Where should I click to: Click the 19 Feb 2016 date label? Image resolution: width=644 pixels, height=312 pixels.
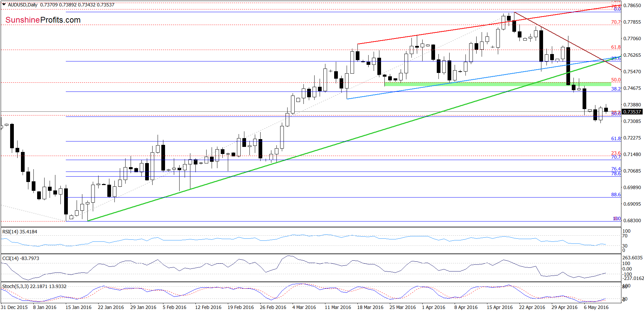[241, 307]
